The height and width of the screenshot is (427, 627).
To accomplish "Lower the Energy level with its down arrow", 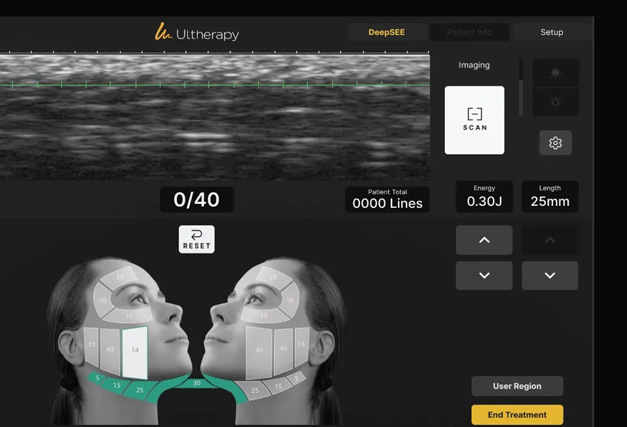I will tap(484, 275).
